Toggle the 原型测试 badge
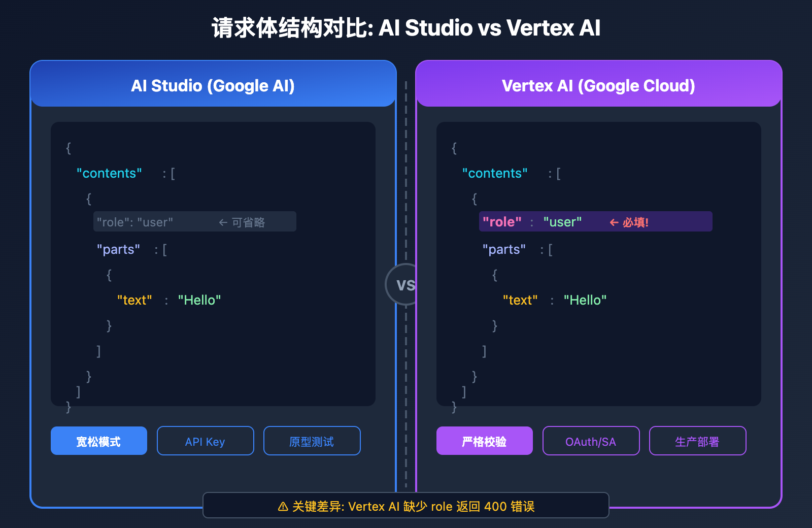The width and height of the screenshot is (812, 528). pyautogui.click(x=312, y=441)
